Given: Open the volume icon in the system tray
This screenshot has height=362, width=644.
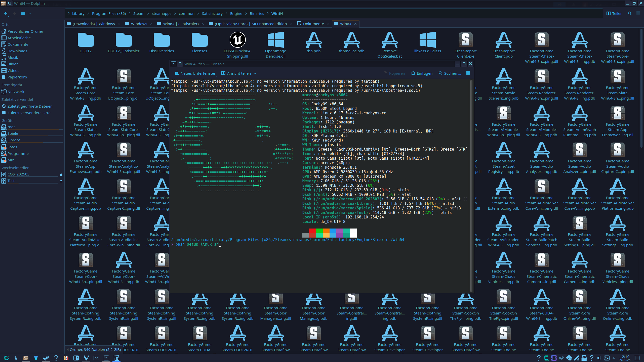Looking at the screenshot, I should [x=599, y=358].
